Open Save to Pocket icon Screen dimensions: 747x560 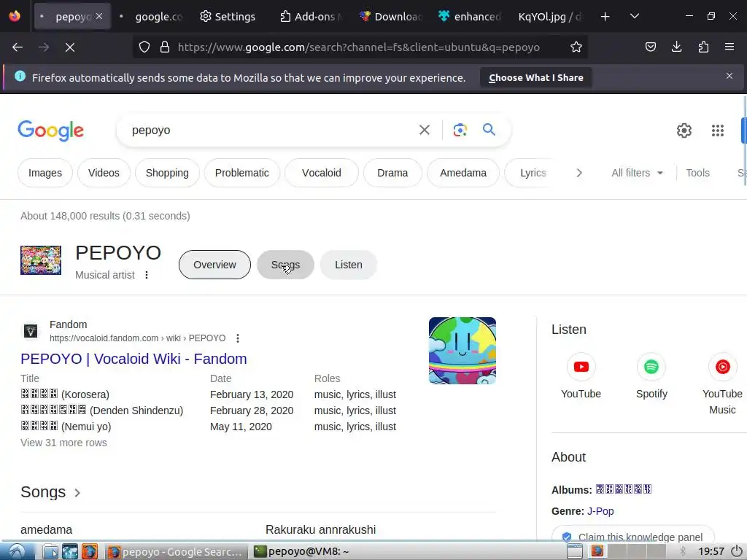click(650, 47)
